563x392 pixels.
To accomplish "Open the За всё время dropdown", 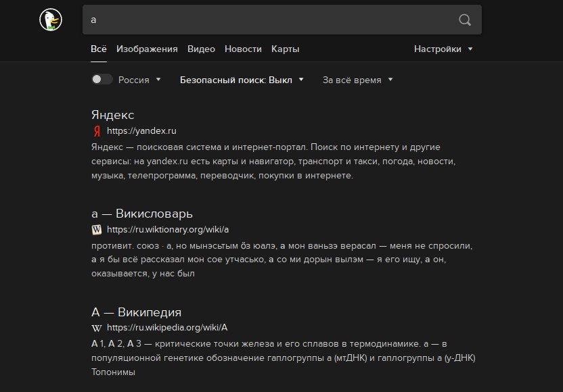I will click(x=357, y=80).
